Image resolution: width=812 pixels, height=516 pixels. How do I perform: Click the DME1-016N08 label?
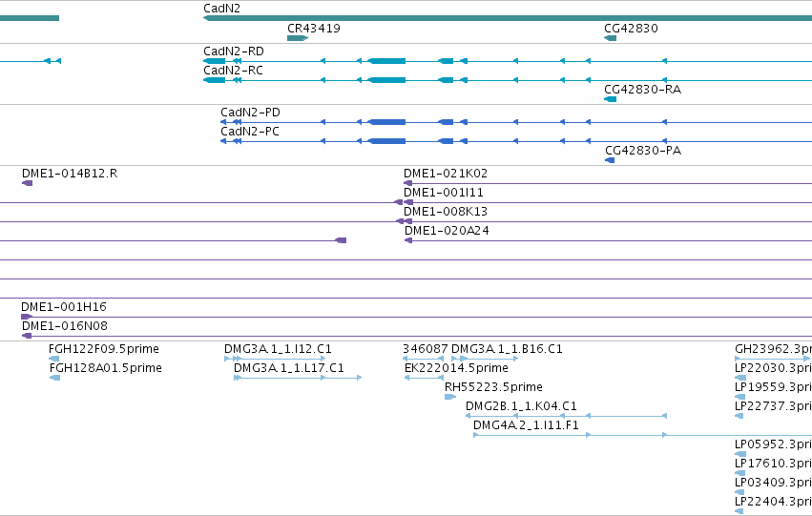pos(65,326)
